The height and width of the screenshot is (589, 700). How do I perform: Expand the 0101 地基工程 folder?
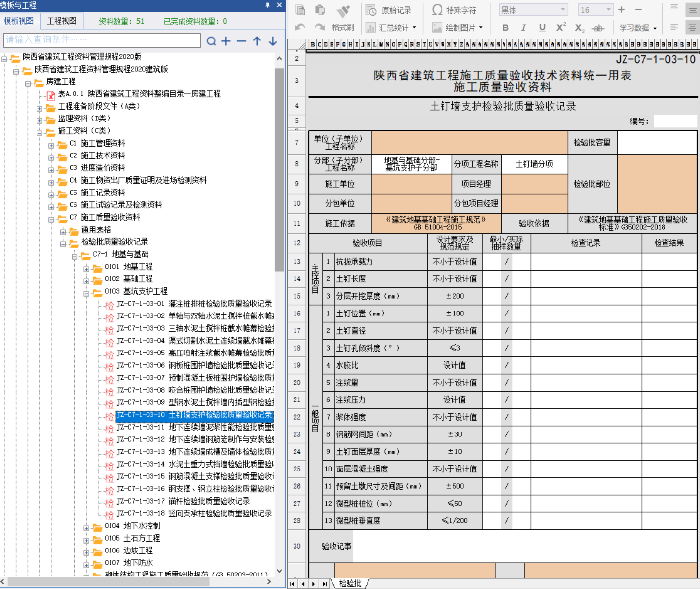(86, 269)
